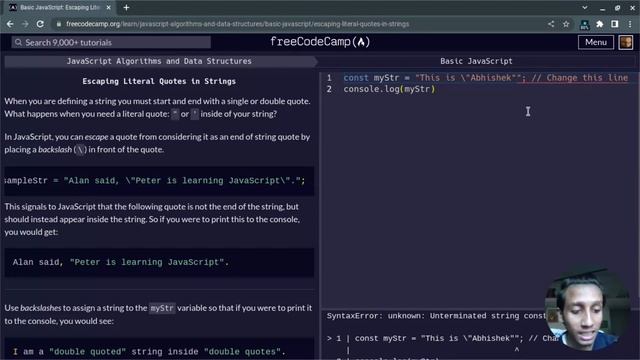Reload the freeCodeCamp page
This screenshot has height=360, width=640.
pos(40,24)
